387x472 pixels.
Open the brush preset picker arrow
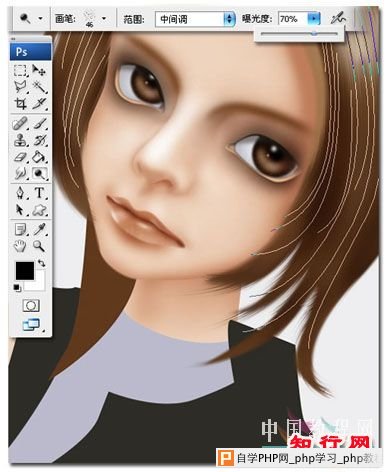[104, 19]
